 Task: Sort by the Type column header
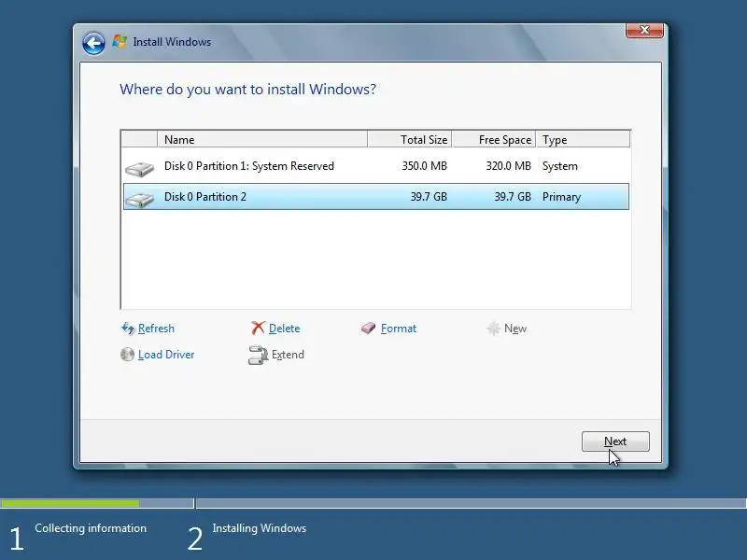pyautogui.click(x=583, y=139)
